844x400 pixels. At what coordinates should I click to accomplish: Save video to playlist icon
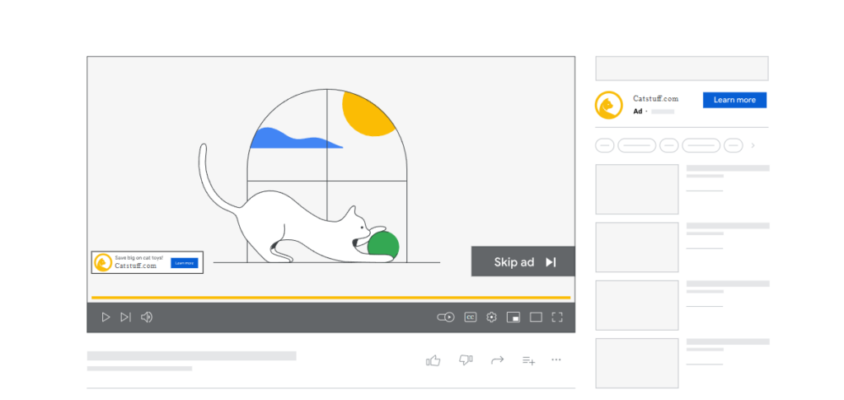pos(528,360)
